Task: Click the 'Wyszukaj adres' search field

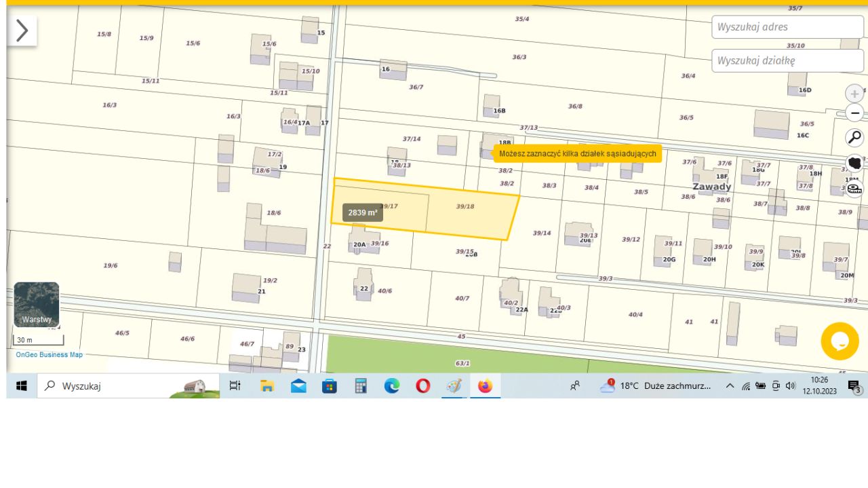Action: pos(787,27)
